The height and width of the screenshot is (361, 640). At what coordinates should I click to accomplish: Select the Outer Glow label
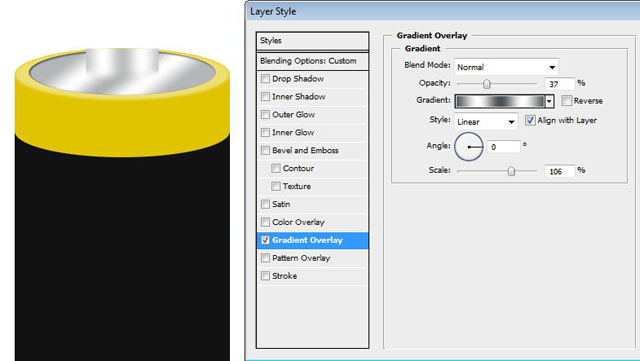point(293,114)
